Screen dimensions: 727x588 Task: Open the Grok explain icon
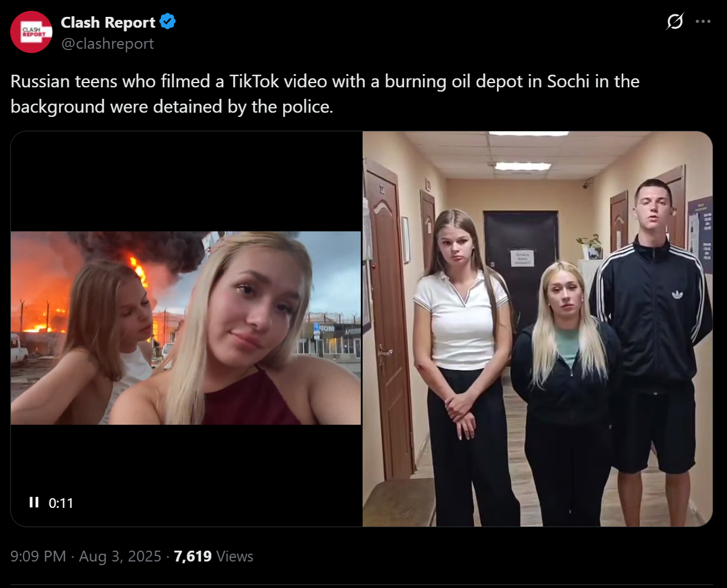tap(675, 22)
